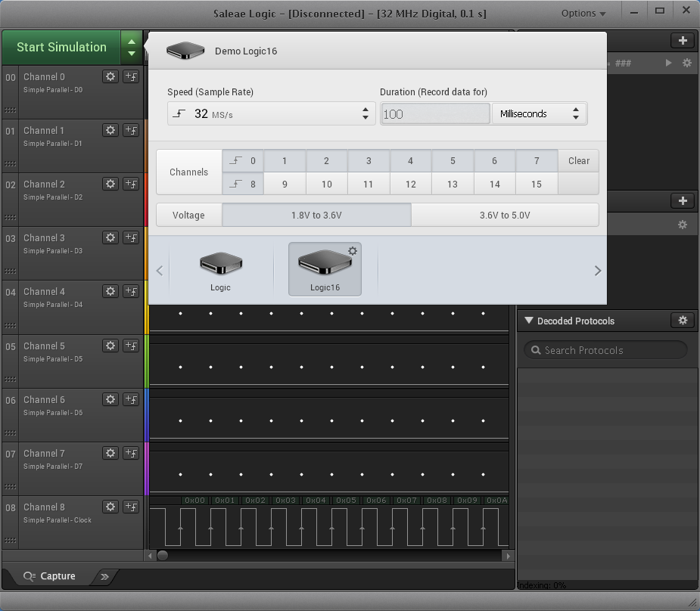Grab Channel 4 drag handle

point(11,326)
